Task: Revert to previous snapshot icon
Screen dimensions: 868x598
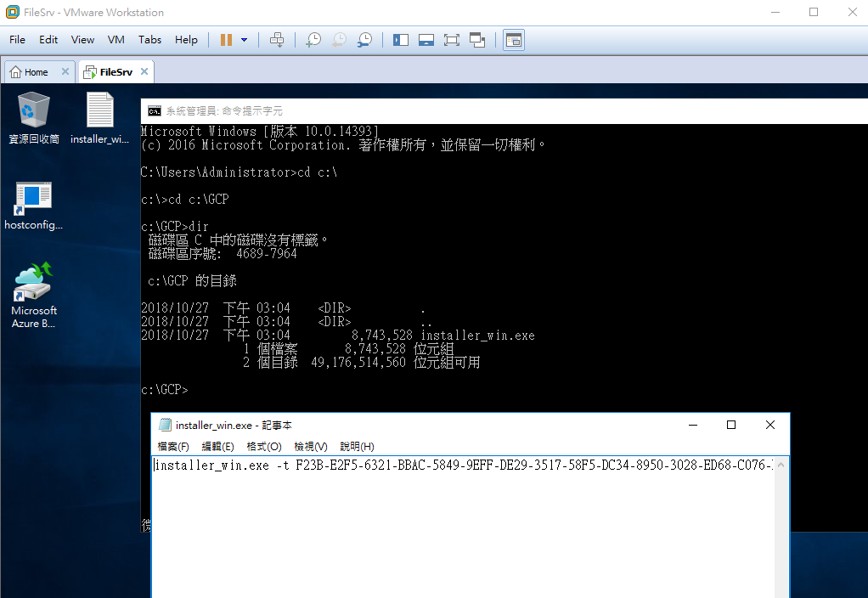Action: (339, 40)
